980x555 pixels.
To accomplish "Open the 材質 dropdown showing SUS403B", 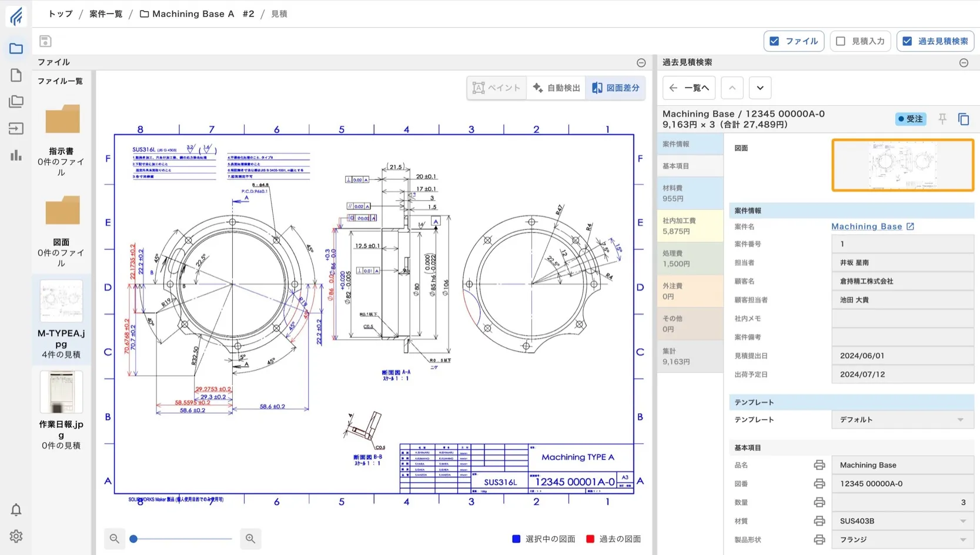I will (x=902, y=521).
